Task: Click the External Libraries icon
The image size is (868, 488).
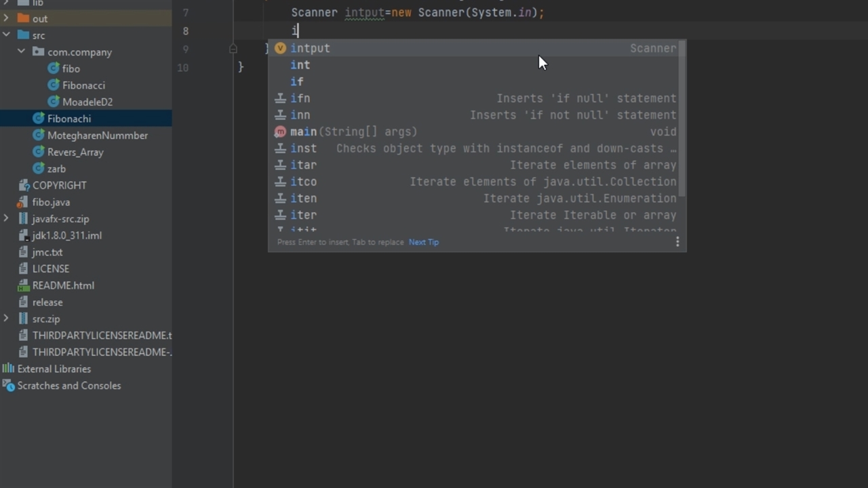Action: 8,369
